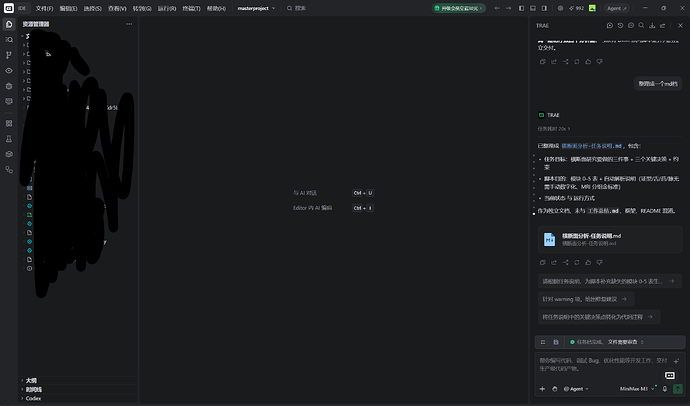The height and width of the screenshot is (406, 690).
Task: Click the speech-bubble comment icon in the TRAE header
Action: click(631, 26)
